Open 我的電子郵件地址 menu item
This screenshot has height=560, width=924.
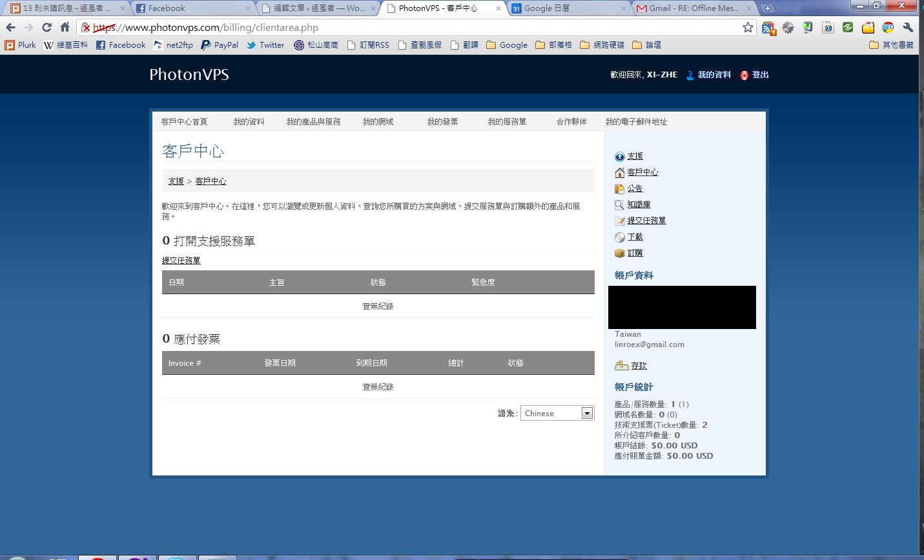point(636,121)
